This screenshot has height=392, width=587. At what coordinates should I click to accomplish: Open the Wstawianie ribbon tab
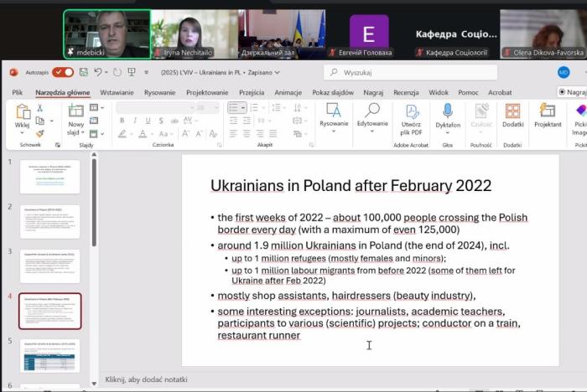point(117,92)
